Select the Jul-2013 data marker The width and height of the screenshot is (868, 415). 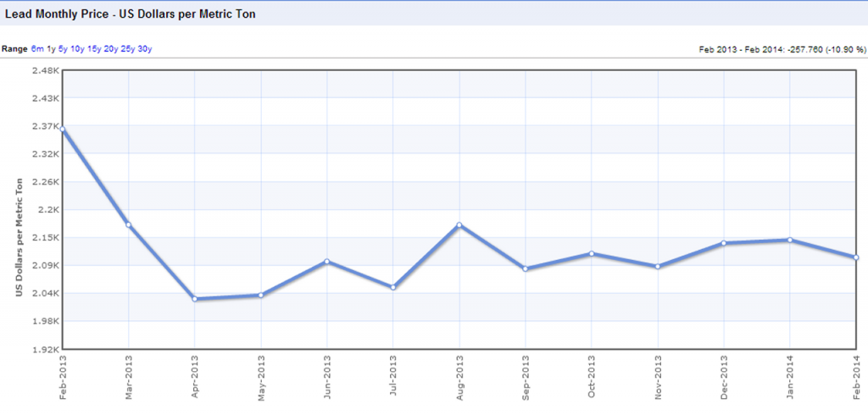(393, 287)
